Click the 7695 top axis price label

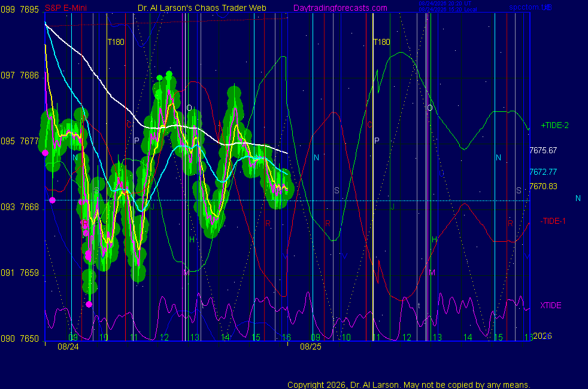coord(29,10)
